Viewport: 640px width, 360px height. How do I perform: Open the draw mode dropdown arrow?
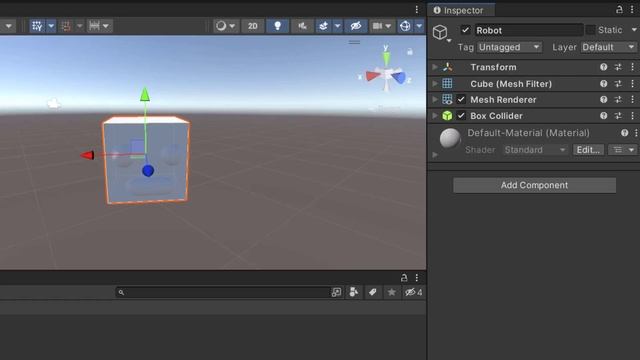click(x=232, y=26)
